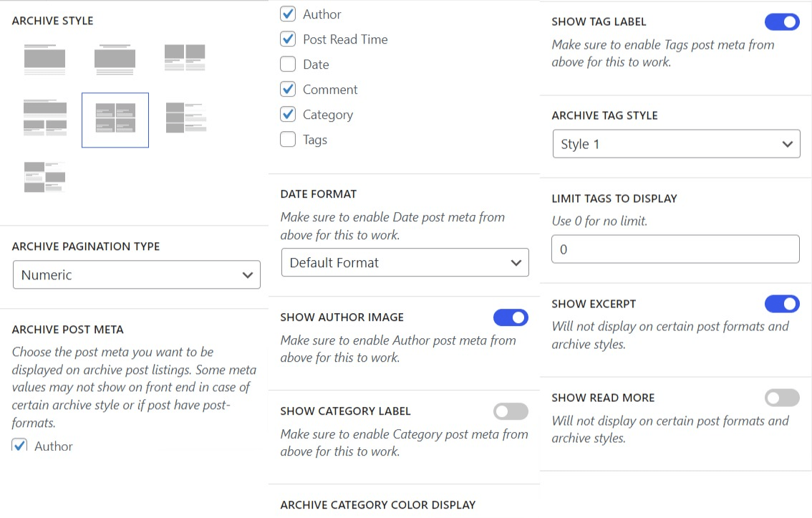
Task: Open the Date Format dropdown showing Default Format
Action: click(x=405, y=262)
